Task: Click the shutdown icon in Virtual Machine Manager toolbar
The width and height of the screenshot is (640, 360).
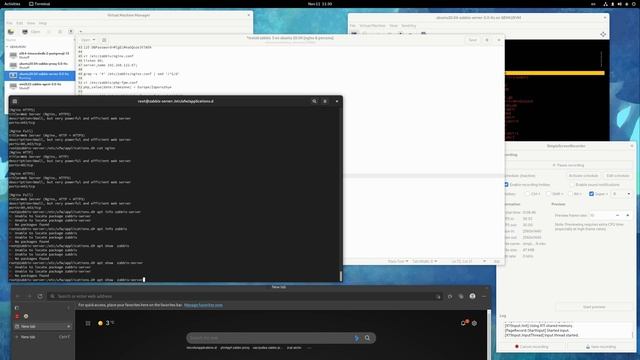Action: coord(71,31)
